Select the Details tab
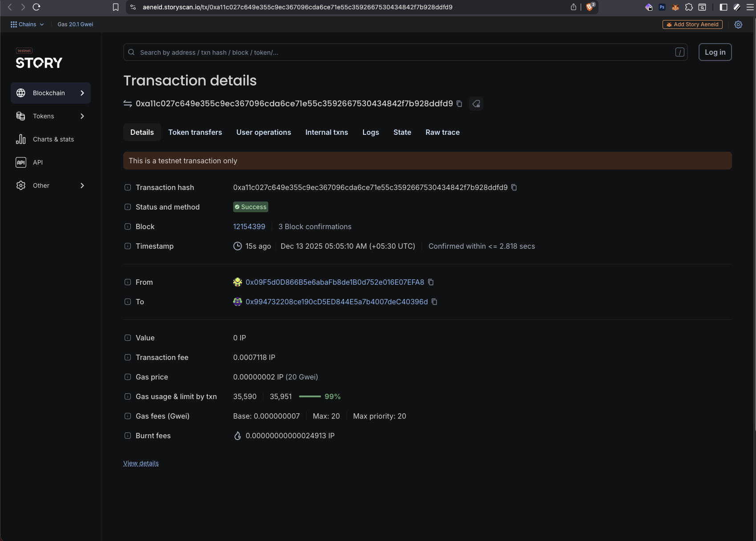Image resolution: width=756 pixels, height=541 pixels. click(x=142, y=132)
